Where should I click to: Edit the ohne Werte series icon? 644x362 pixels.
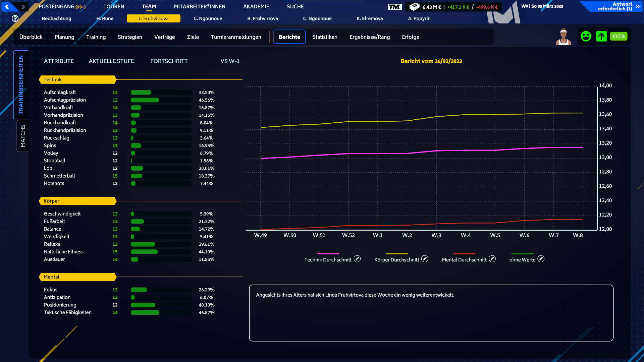pos(541,259)
